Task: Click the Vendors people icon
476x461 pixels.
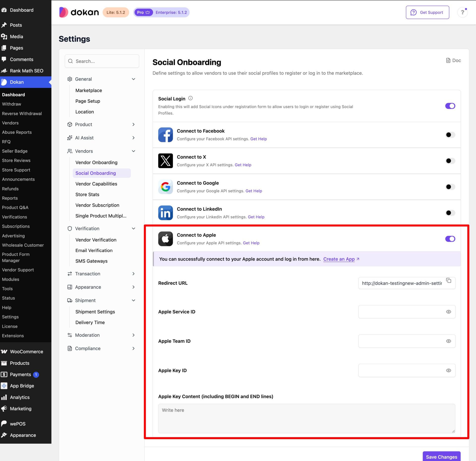Action: pos(70,151)
